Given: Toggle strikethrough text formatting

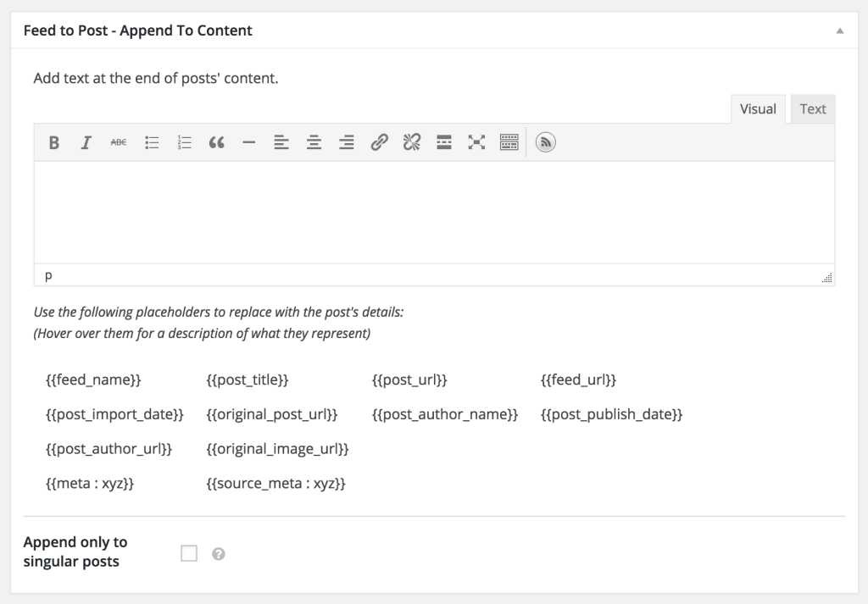Looking at the screenshot, I should tap(119, 143).
